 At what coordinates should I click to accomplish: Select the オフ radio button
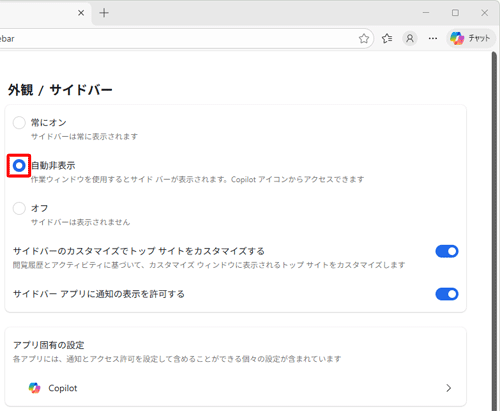tap(19, 209)
